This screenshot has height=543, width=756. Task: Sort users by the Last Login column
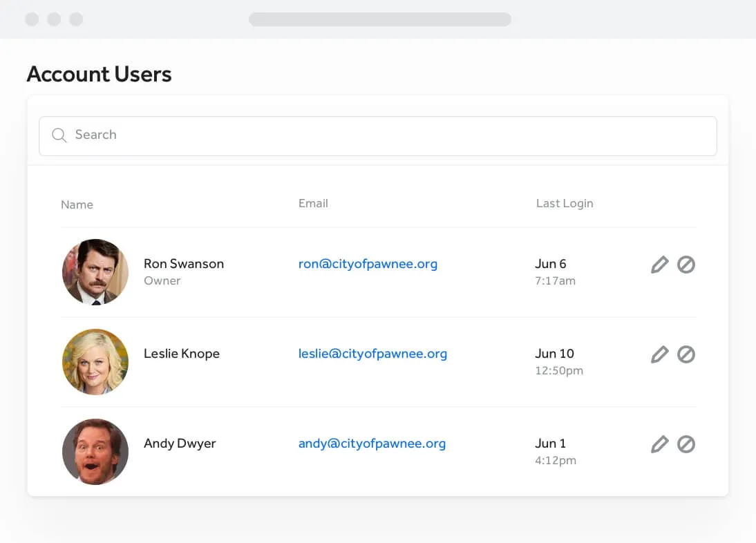tap(564, 203)
